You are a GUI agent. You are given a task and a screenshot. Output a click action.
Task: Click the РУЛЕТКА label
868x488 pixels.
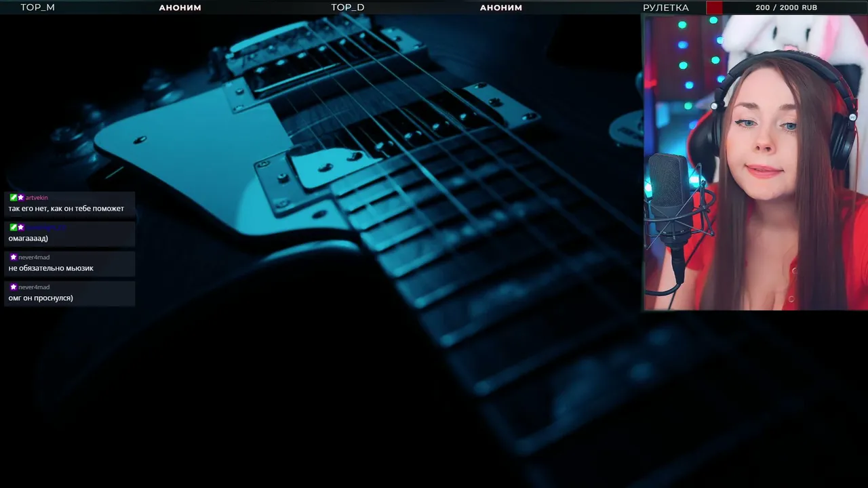click(x=666, y=7)
